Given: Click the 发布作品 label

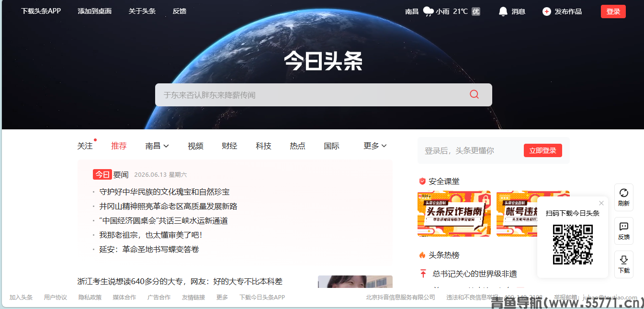Looking at the screenshot, I should pos(568,11).
